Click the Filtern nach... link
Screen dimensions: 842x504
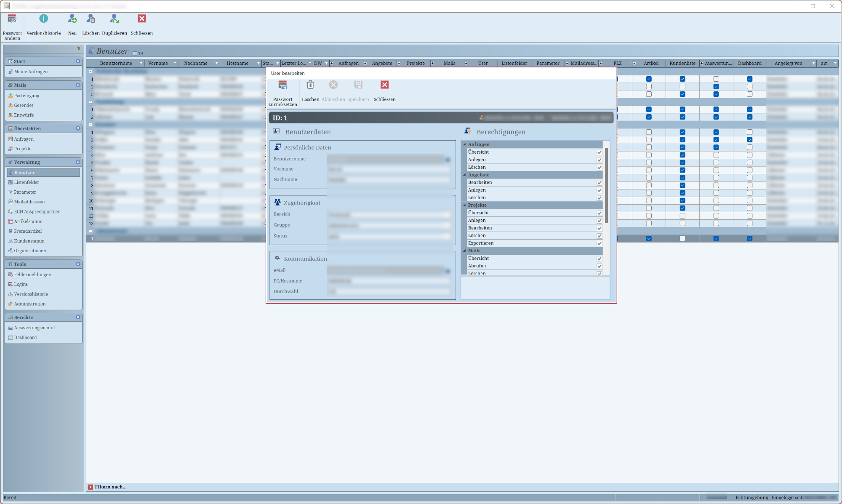click(110, 487)
